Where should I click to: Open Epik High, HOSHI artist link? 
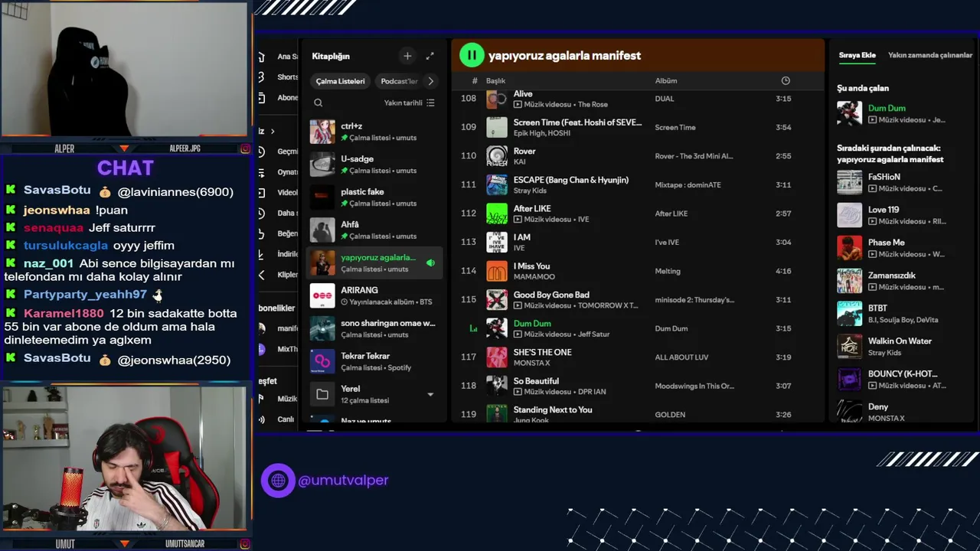pos(542,133)
